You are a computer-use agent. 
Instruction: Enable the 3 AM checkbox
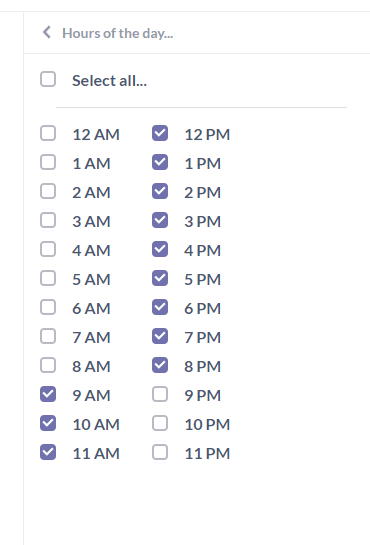point(48,220)
